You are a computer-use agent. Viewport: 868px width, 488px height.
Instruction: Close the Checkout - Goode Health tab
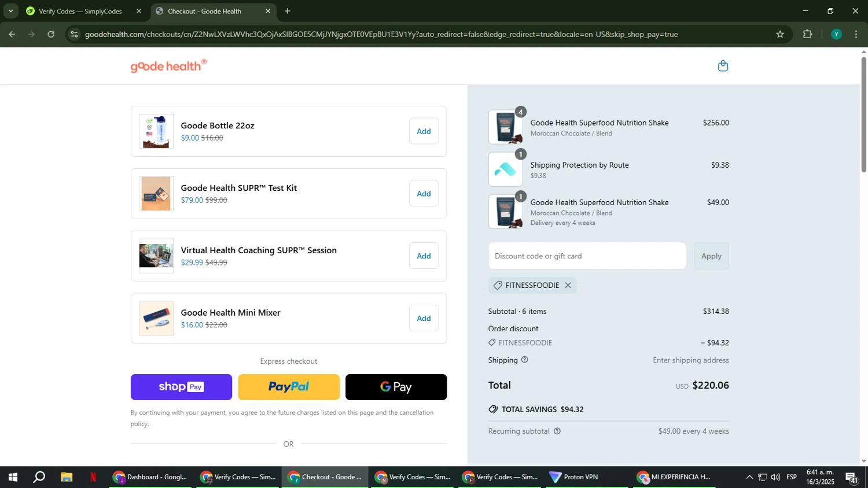coord(268,11)
